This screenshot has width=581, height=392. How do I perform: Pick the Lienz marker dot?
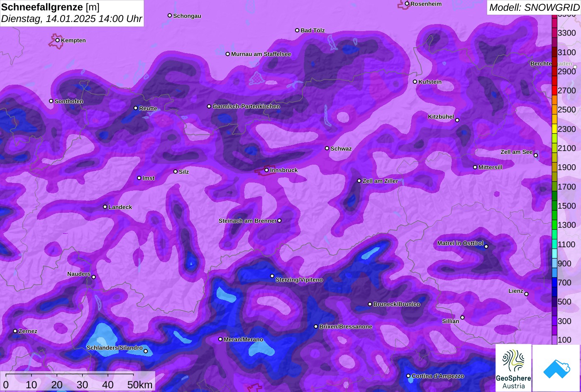pyautogui.click(x=526, y=294)
